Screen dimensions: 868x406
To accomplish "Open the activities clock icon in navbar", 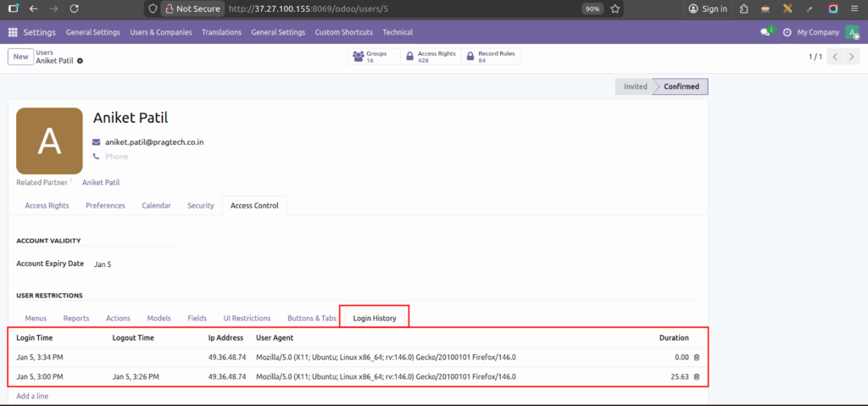I will coord(787,32).
